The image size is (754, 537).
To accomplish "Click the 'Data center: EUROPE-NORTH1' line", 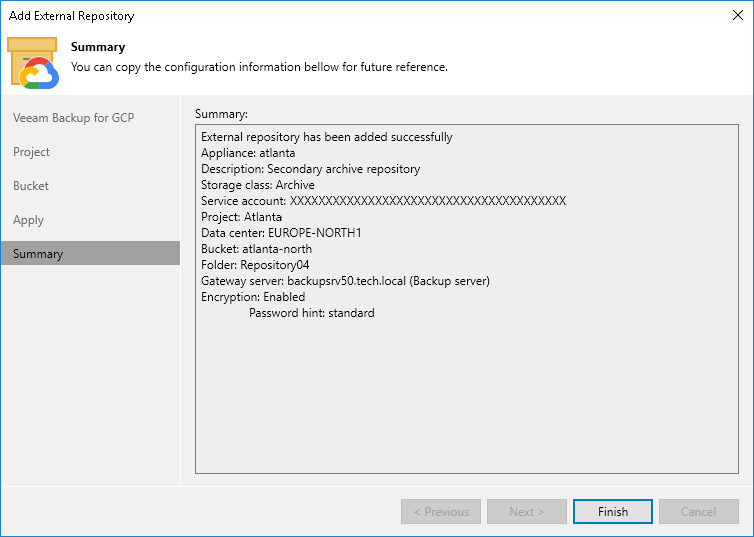I will 281,233.
